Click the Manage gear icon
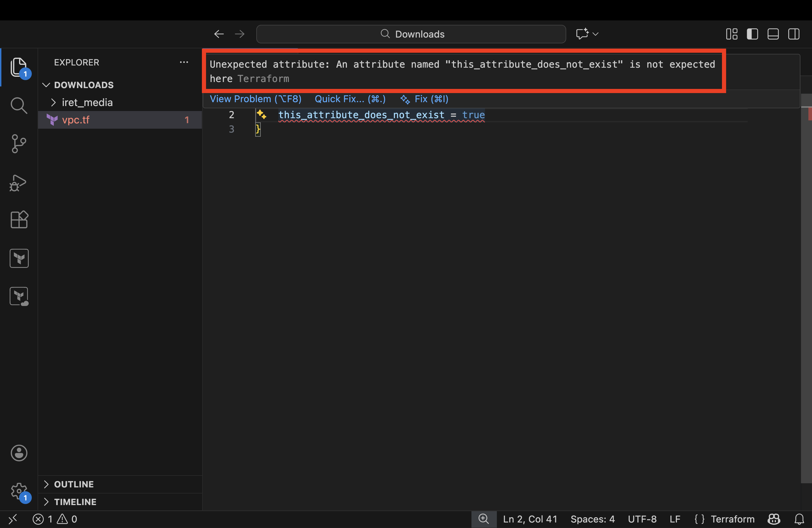This screenshot has height=528, width=812. (19, 491)
